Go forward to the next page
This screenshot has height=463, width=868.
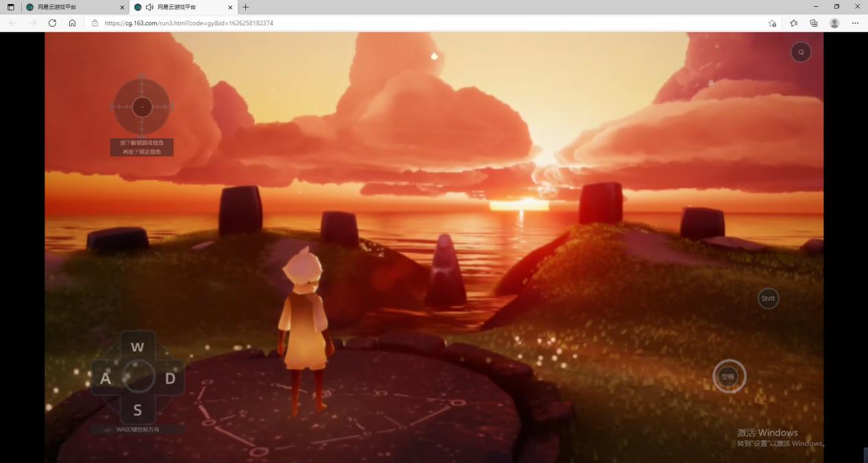point(32,23)
